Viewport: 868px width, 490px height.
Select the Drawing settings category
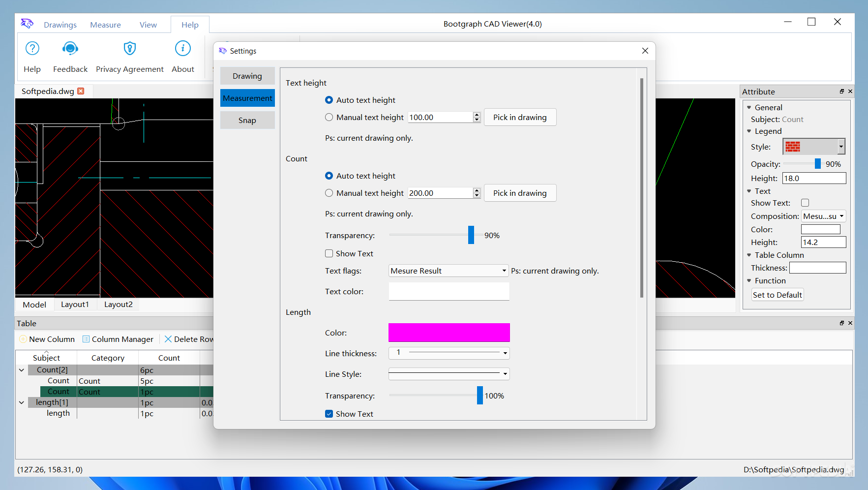[247, 76]
